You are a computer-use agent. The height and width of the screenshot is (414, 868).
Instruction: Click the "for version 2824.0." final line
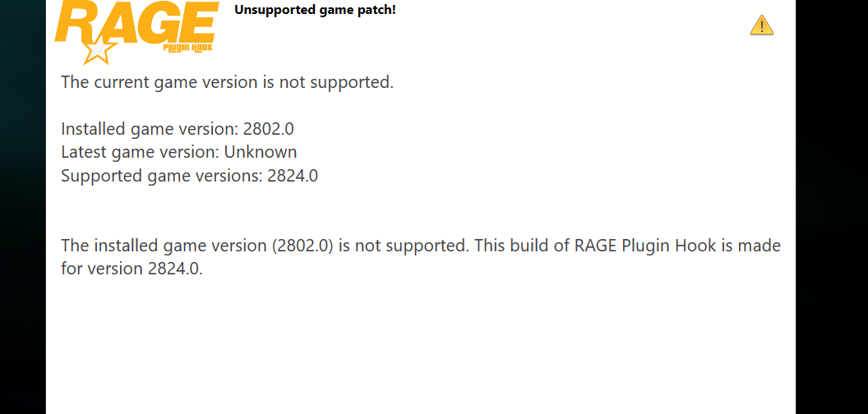[x=132, y=268]
